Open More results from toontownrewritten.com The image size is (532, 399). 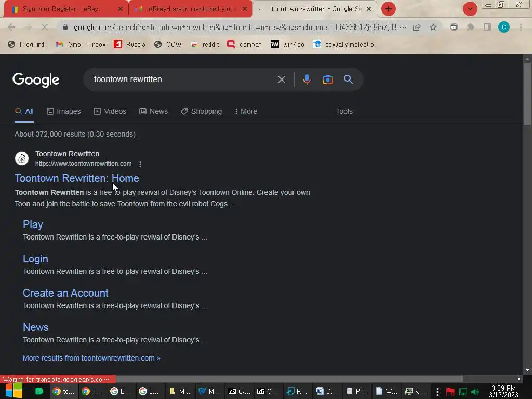91,358
